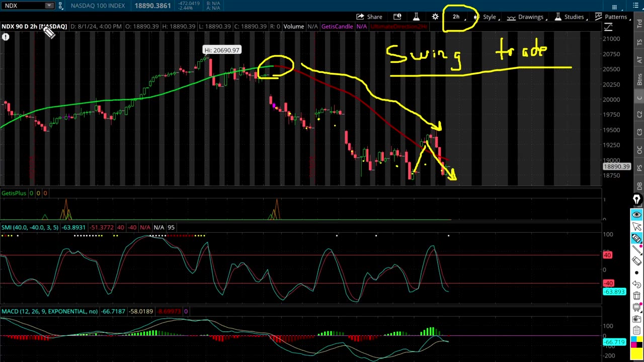Click the 18890.39 current price label
644x362 pixels.
click(x=617, y=166)
